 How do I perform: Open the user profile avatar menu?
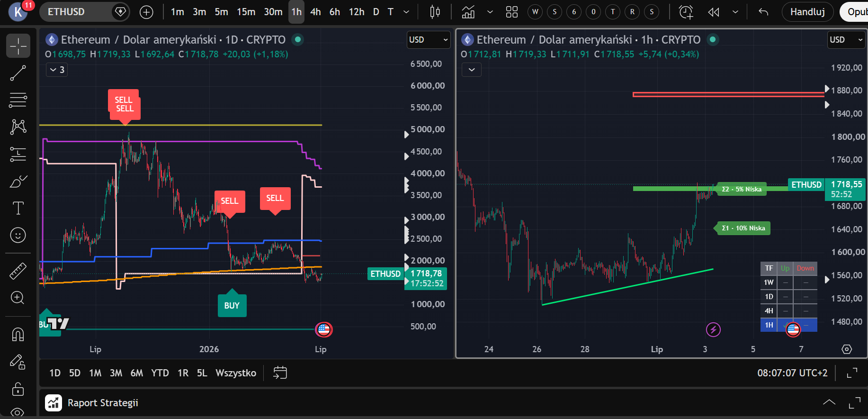[x=18, y=12]
